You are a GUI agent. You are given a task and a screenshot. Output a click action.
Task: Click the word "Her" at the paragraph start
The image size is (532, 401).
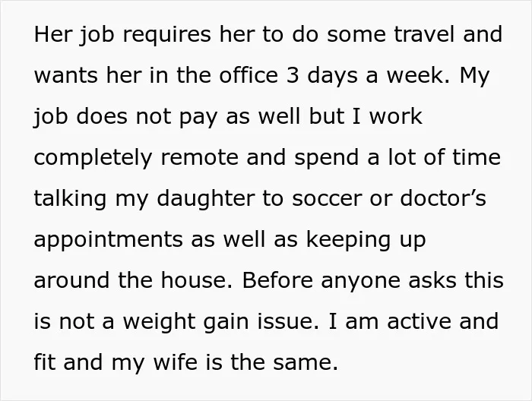point(53,34)
